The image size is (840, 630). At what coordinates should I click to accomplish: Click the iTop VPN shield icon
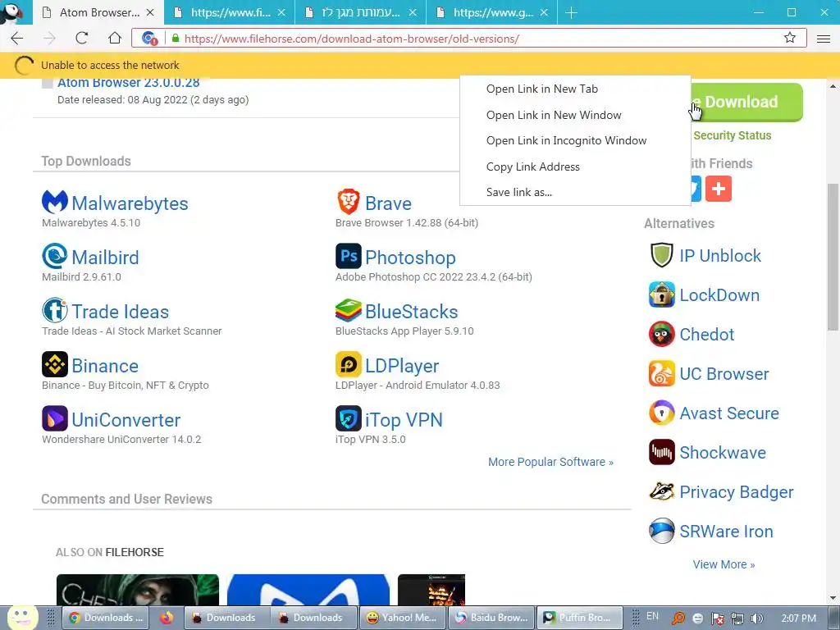point(348,418)
